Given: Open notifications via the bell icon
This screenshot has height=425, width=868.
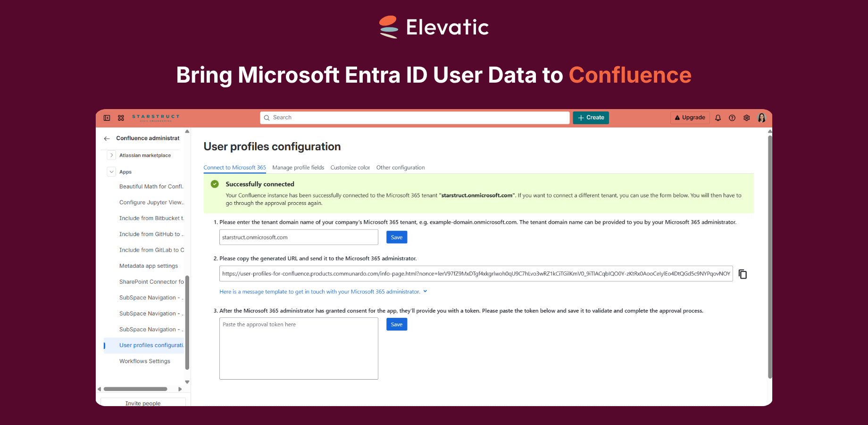Looking at the screenshot, I should [x=718, y=118].
